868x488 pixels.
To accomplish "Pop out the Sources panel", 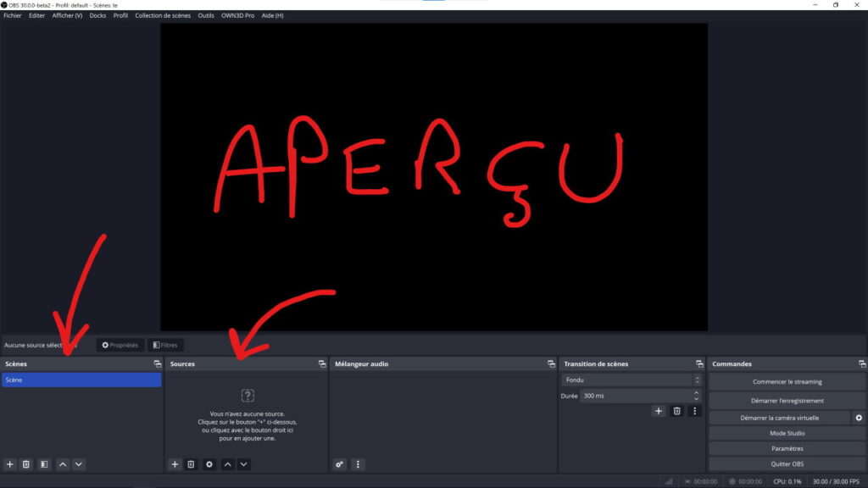I will click(320, 363).
